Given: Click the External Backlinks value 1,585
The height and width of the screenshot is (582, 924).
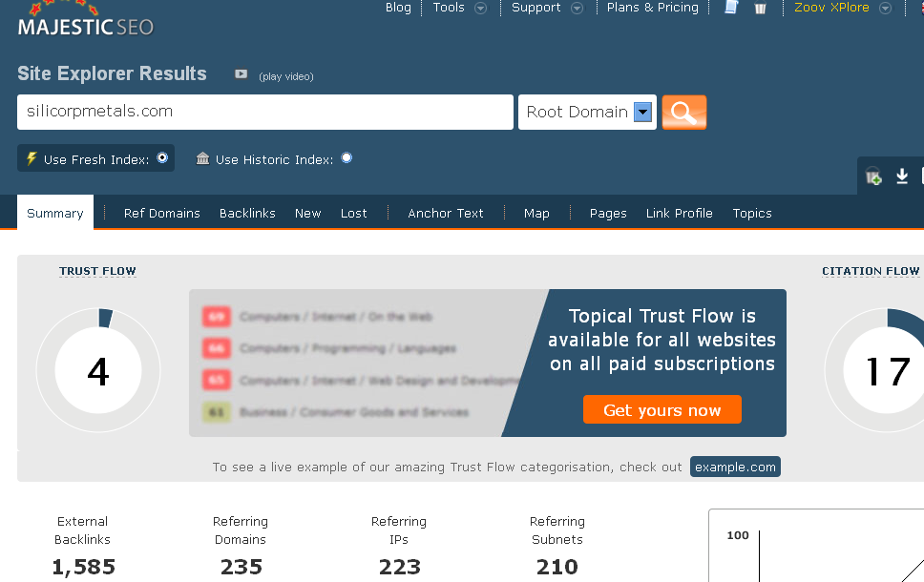Looking at the screenshot, I should point(83,567).
